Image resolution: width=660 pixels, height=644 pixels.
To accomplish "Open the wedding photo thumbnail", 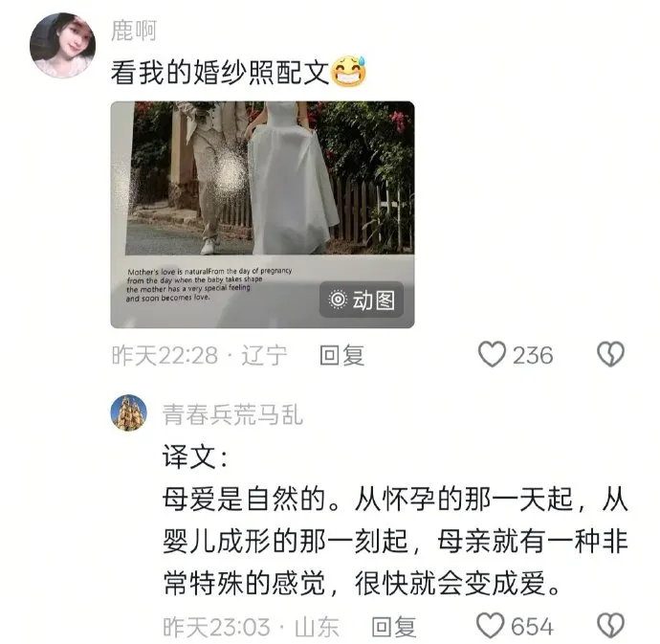I will tap(263, 214).
